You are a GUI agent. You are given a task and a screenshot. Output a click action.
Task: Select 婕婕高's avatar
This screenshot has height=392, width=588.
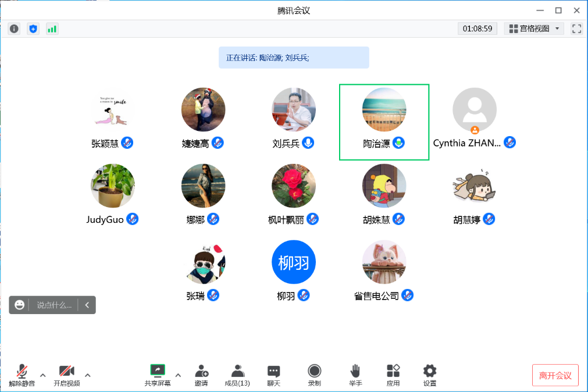pyautogui.click(x=203, y=109)
